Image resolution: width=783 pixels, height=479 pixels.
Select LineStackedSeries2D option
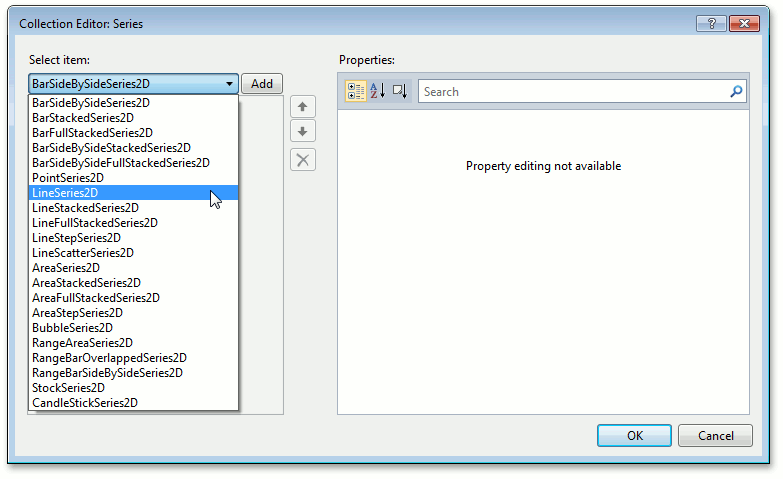pos(133,208)
